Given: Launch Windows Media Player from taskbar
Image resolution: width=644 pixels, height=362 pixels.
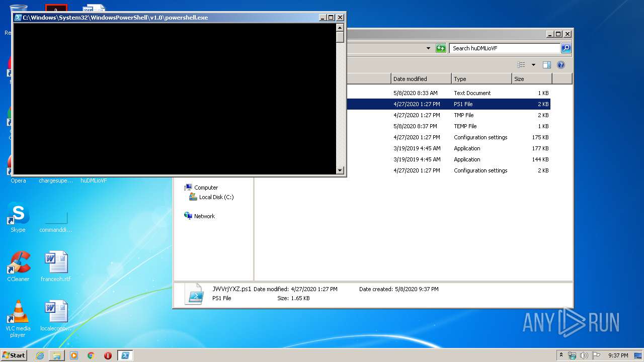Looking at the screenshot, I should (x=74, y=355).
